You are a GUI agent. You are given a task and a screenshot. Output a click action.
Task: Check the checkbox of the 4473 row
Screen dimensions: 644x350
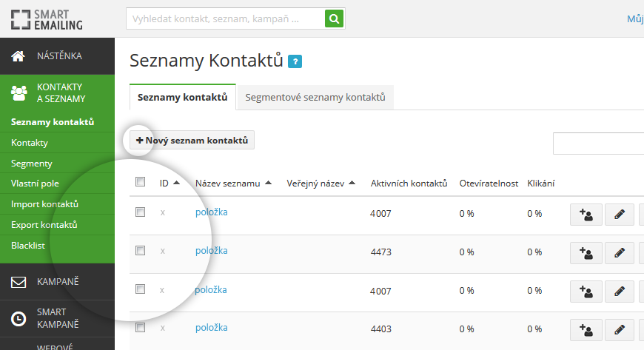141,251
